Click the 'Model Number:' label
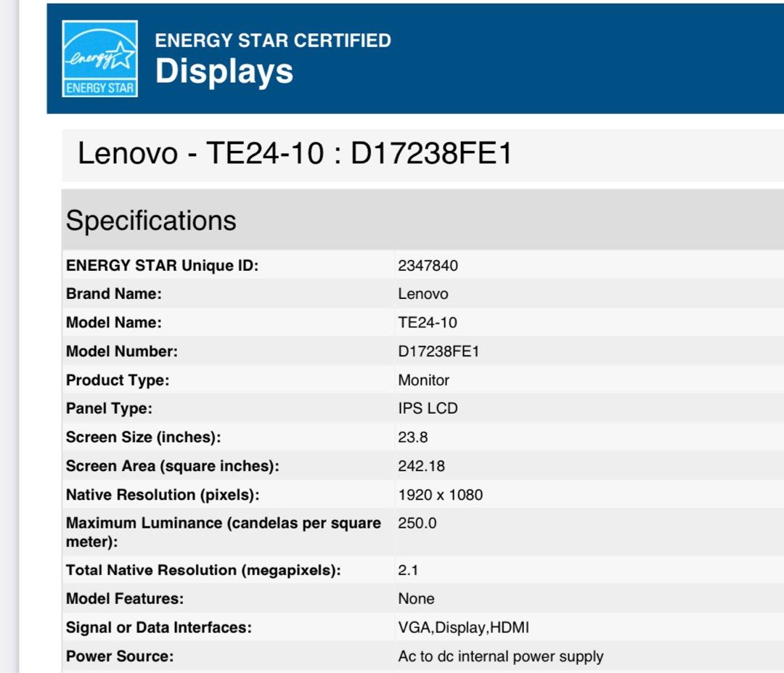 tap(121, 351)
